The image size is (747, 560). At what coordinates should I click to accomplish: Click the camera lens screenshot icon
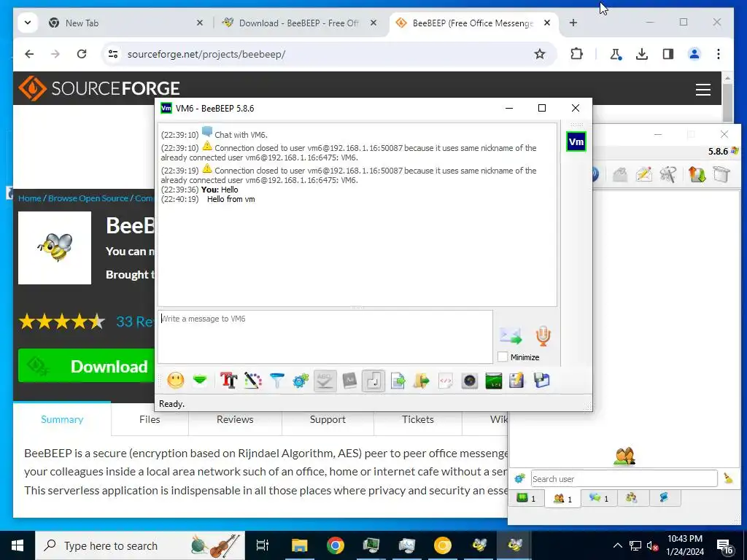tap(470, 381)
